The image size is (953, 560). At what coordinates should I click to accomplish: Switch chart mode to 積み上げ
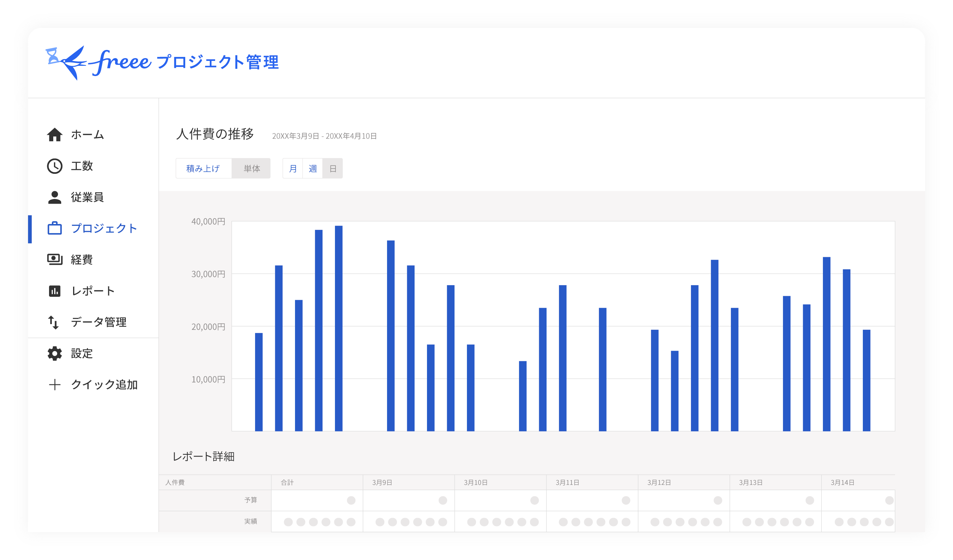point(203,169)
